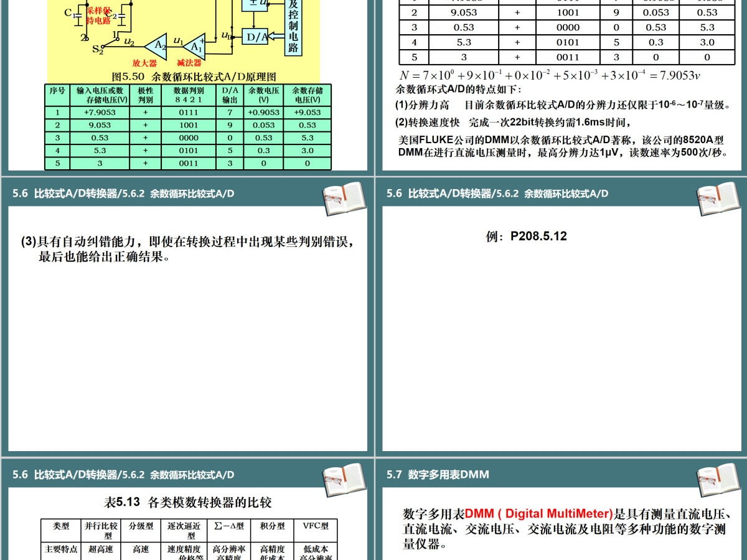Click the slide header 5.7 数字多用表DMM
747x560 pixels.
[x=438, y=475]
